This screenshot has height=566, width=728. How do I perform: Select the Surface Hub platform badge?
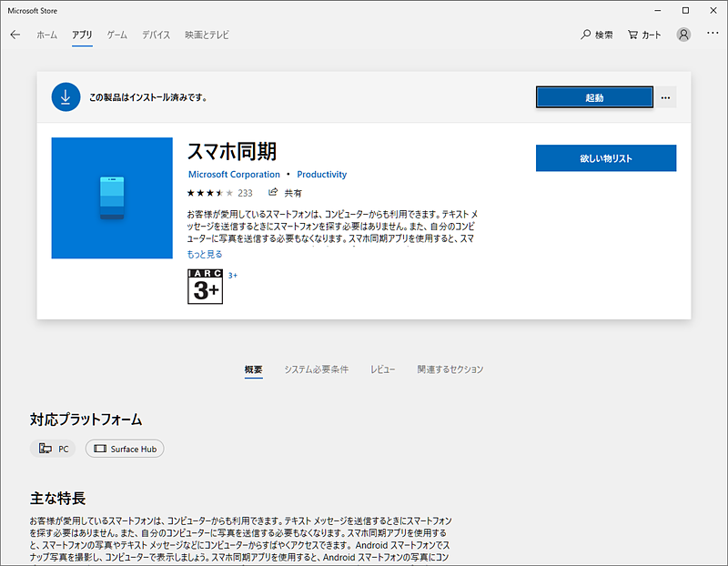tap(125, 449)
